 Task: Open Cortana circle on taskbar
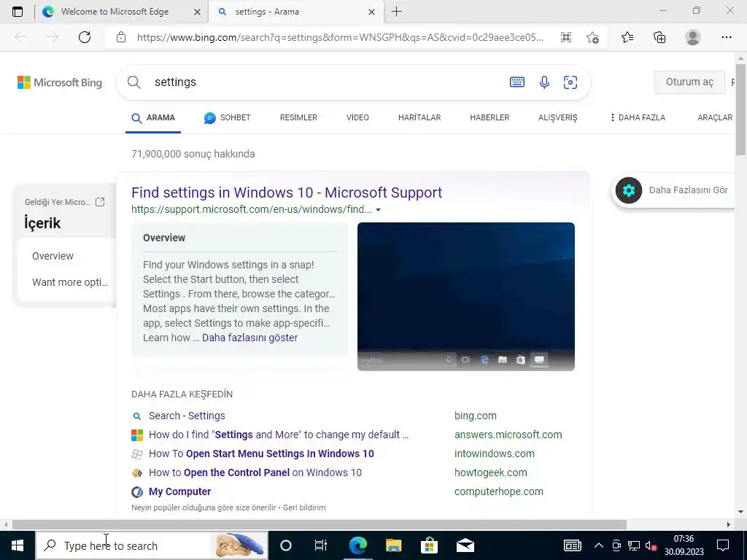(x=286, y=545)
